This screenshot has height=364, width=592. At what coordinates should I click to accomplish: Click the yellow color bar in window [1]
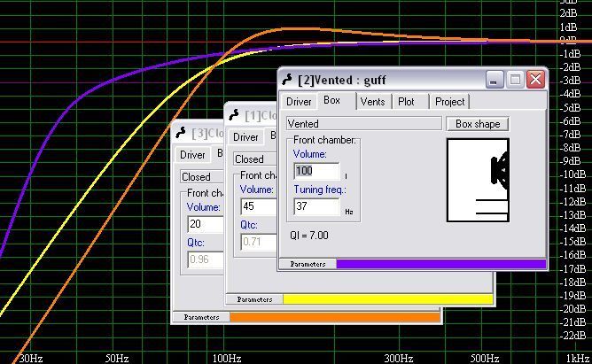pos(388,299)
